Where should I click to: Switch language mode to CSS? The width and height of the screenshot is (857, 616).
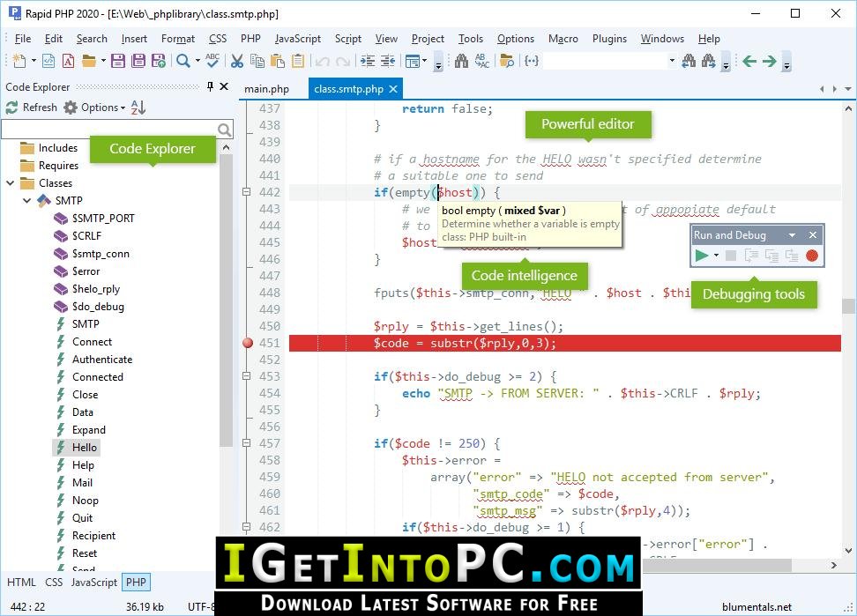point(54,583)
